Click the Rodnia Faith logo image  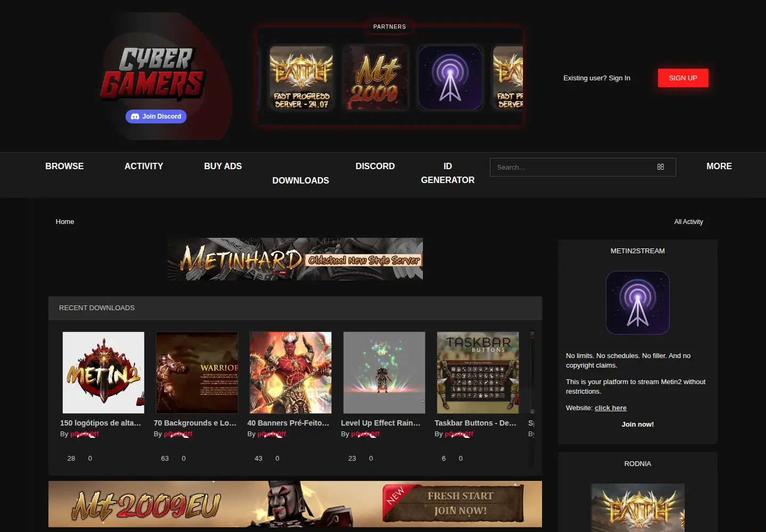(638, 508)
